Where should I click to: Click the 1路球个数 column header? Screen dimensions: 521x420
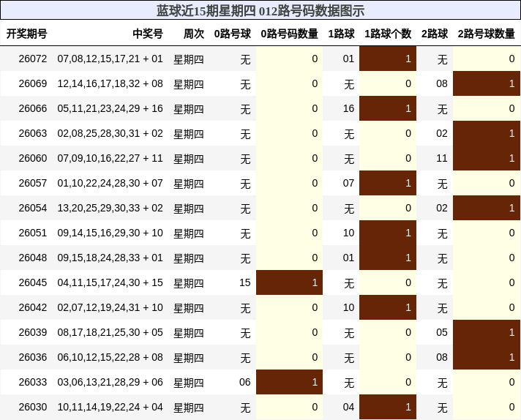point(388,34)
